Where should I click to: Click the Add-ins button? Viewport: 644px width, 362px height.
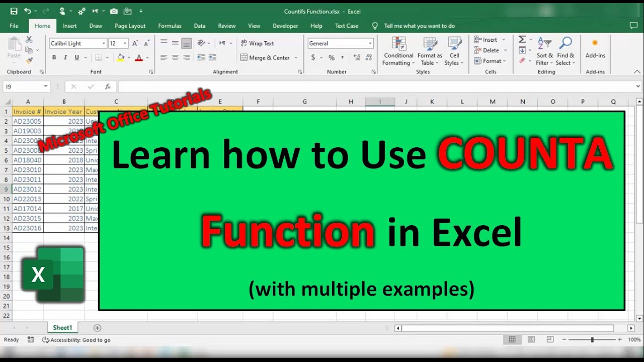(x=595, y=49)
